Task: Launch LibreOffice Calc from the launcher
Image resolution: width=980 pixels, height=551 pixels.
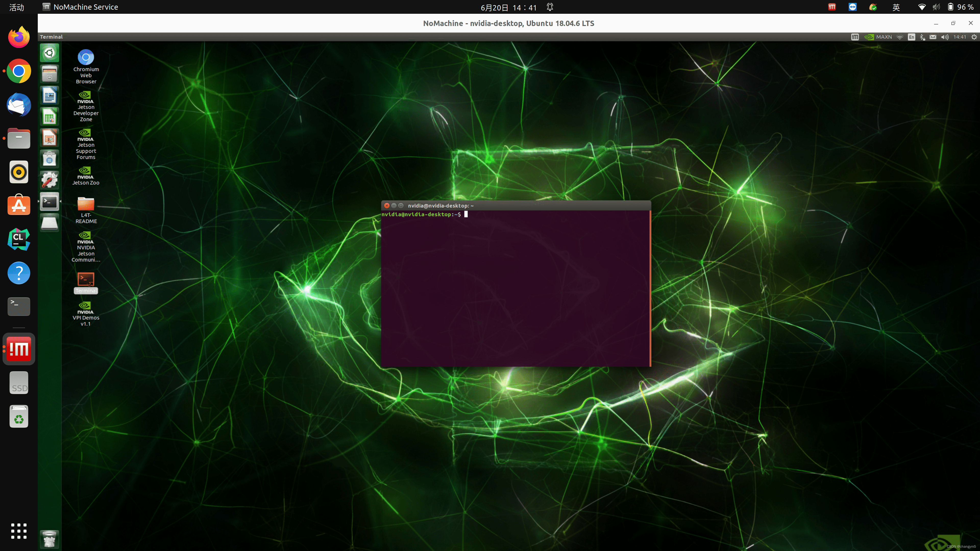Action: [x=50, y=116]
